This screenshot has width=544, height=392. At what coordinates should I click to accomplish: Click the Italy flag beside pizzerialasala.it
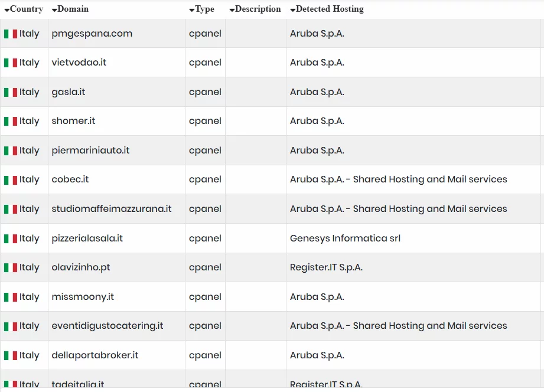11,239
